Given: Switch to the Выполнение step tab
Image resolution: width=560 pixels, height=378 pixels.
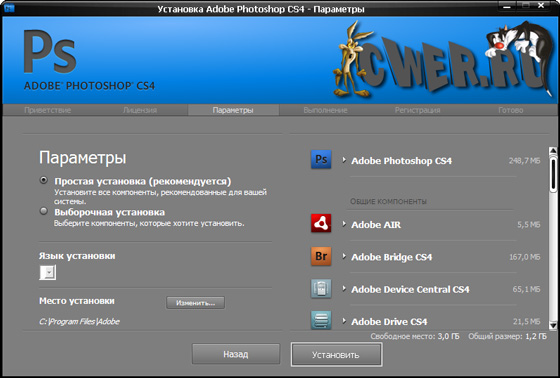Looking at the screenshot, I should [325, 110].
